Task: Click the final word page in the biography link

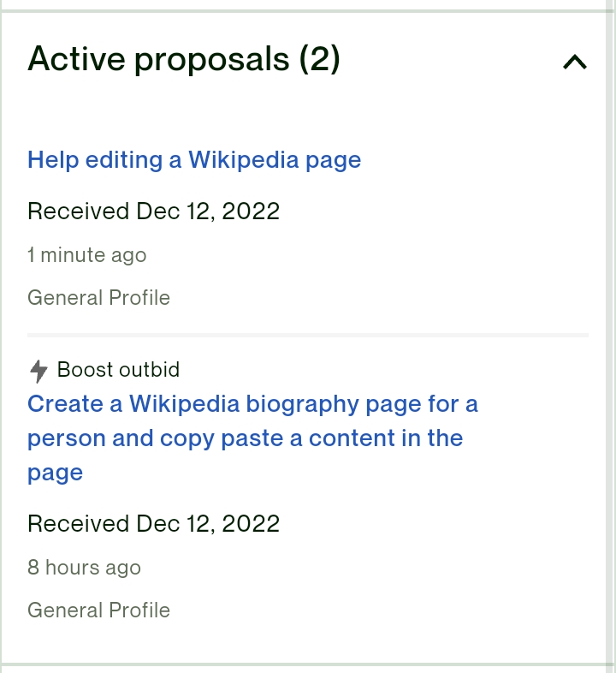Action: pos(55,473)
